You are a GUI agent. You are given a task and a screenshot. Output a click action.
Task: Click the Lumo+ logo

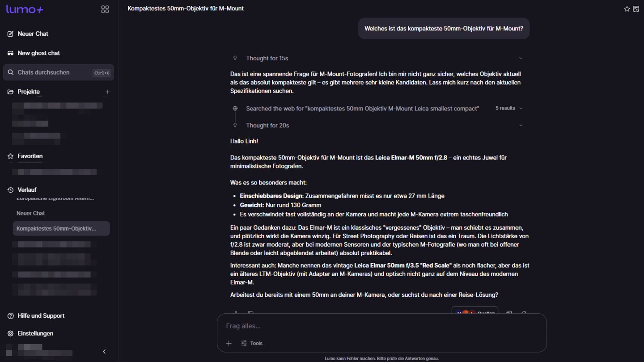click(x=25, y=9)
